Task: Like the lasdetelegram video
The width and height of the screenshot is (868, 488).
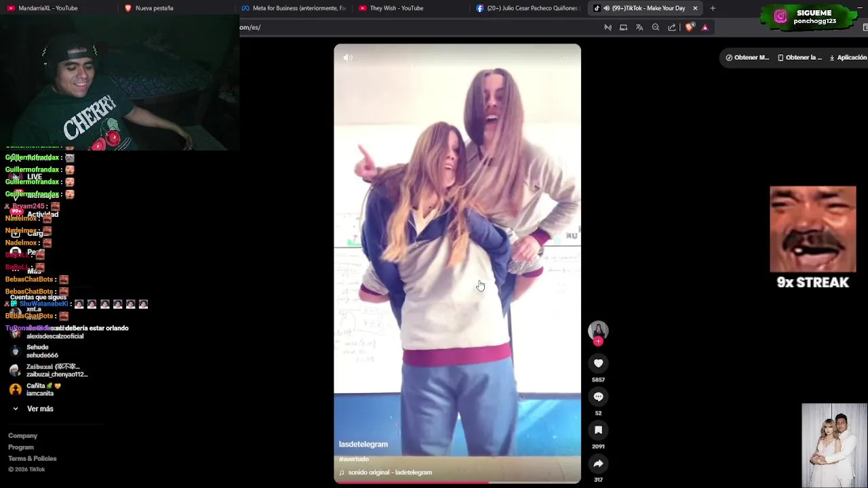Action: point(598,363)
